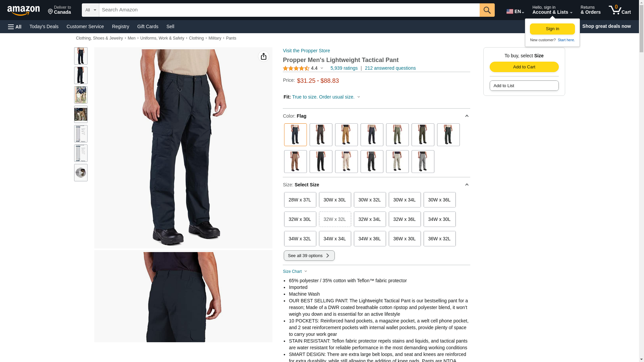Expand the search category All dropdown
This screenshot has width=644, height=362.
click(91, 10)
